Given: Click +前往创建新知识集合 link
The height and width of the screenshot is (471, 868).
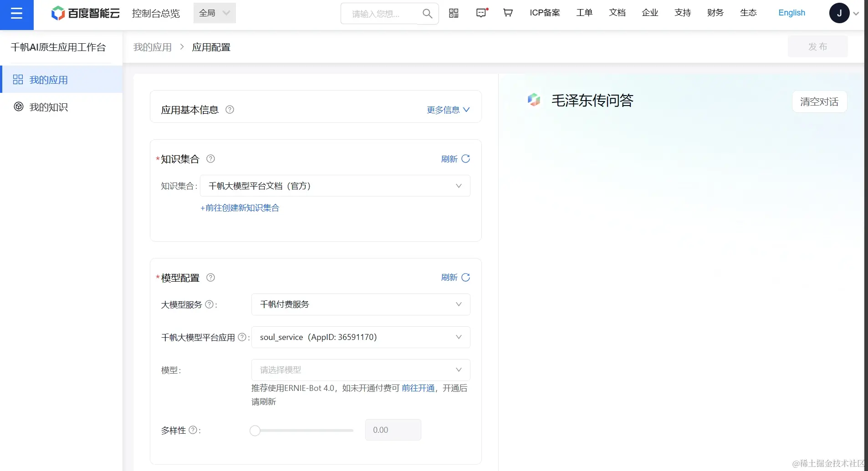Looking at the screenshot, I should pos(240,208).
